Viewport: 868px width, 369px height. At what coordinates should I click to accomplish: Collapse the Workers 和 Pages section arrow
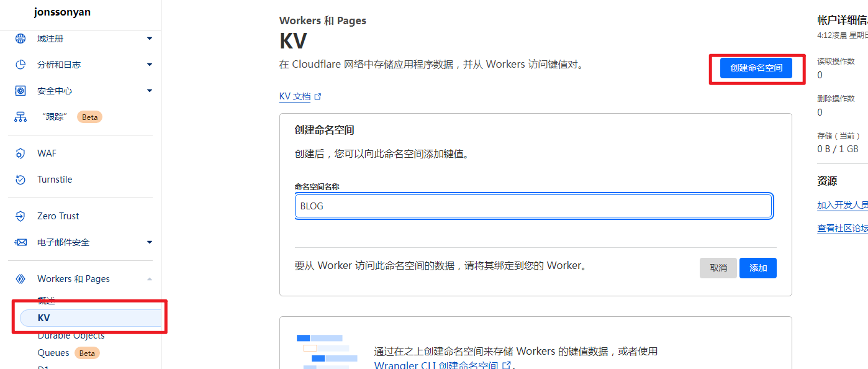click(x=150, y=279)
